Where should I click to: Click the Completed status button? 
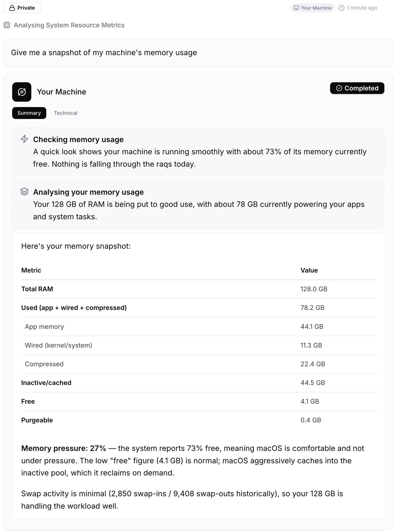pos(357,88)
